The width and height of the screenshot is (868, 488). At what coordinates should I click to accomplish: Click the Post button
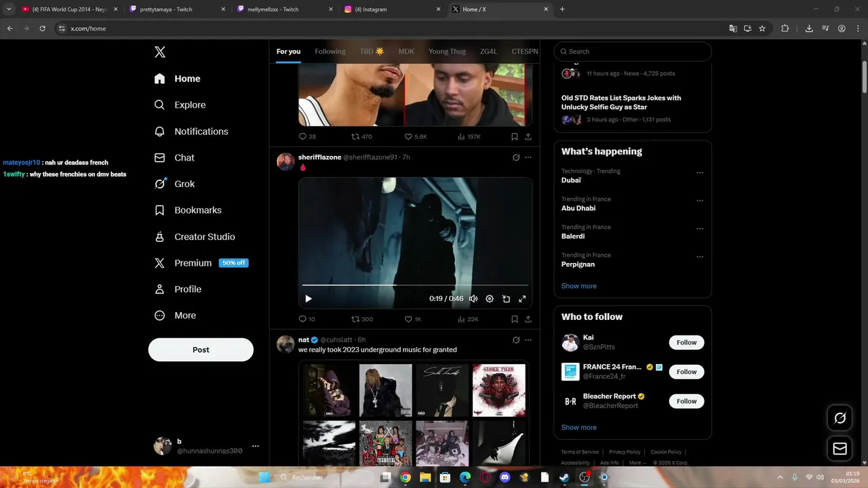tap(201, 350)
